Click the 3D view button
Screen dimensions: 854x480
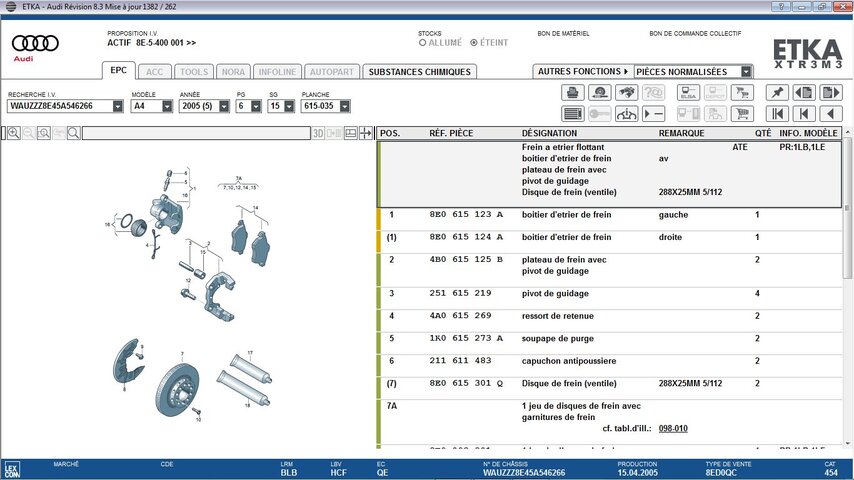click(318, 133)
